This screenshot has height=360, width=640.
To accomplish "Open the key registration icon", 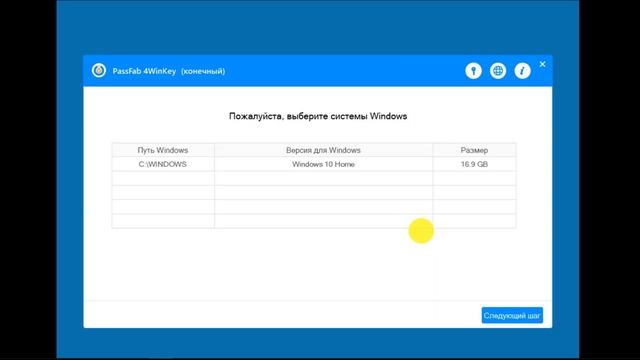I will (473, 71).
